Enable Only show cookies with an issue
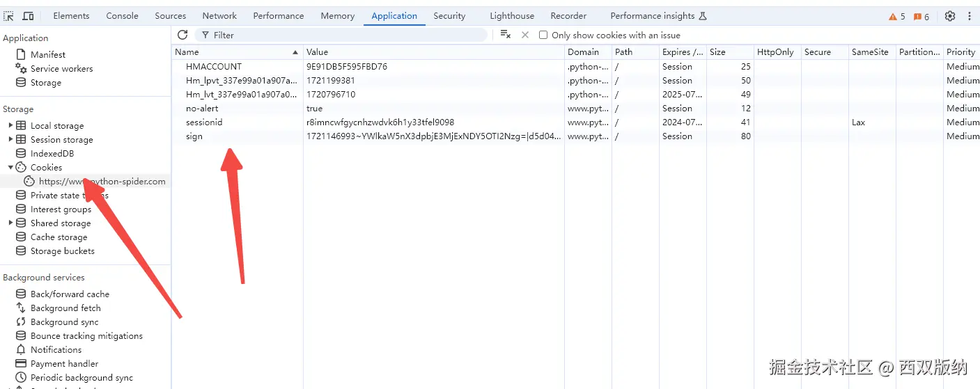980x389 pixels. (543, 35)
